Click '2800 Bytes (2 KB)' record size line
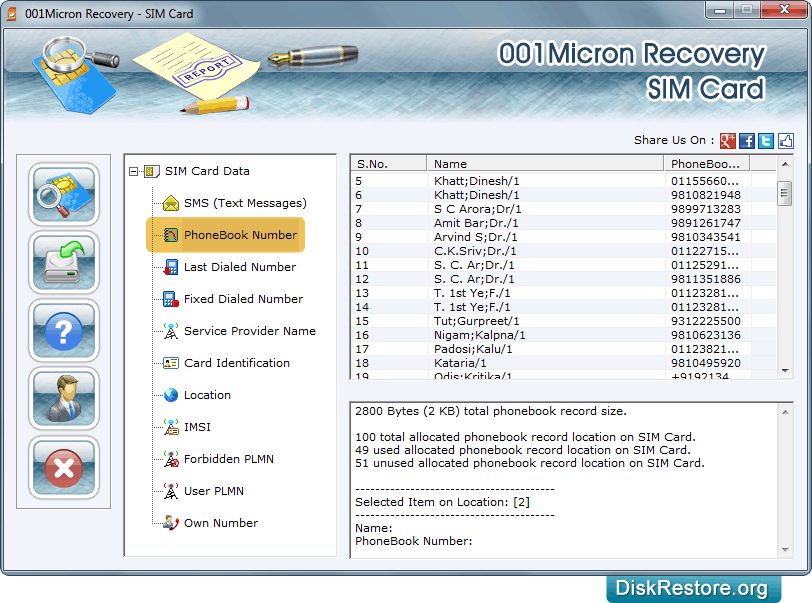The height and width of the screenshot is (603, 812). [491, 411]
